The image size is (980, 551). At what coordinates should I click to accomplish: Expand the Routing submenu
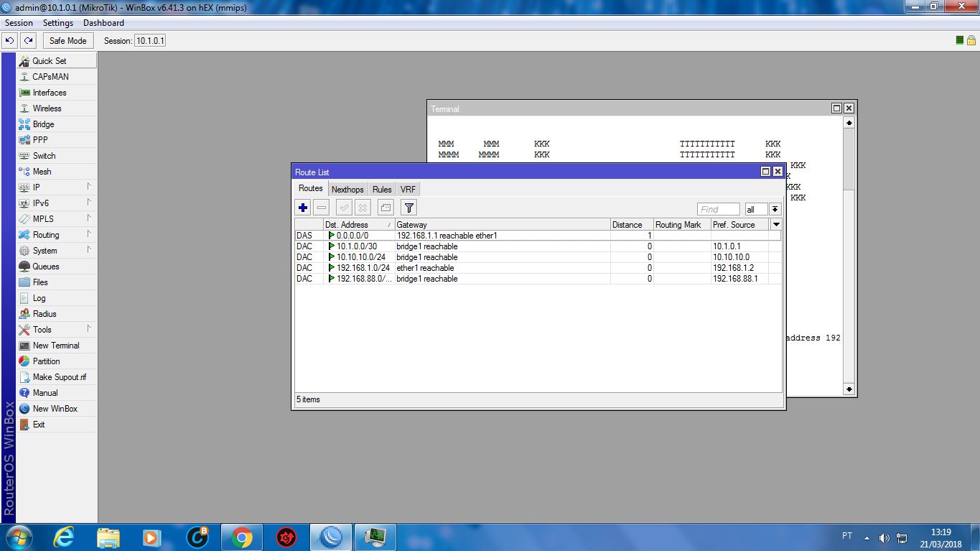(x=57, y=235)
